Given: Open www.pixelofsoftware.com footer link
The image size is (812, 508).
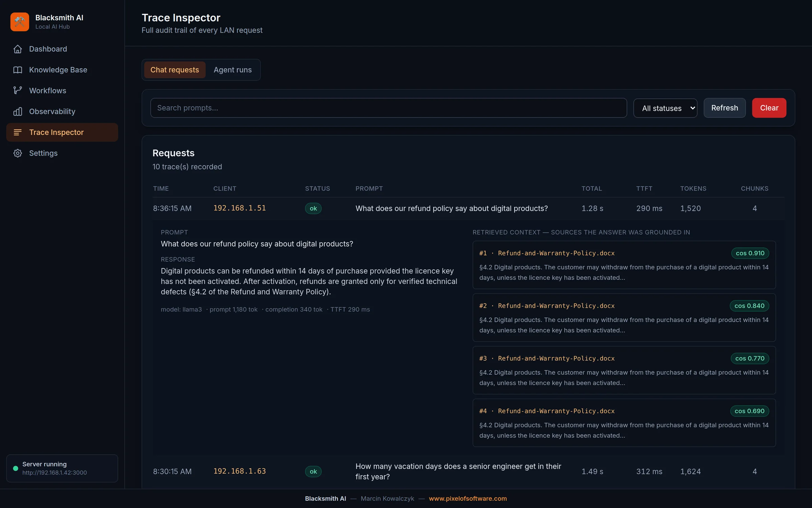Looking at the screenshot, I should [468, 499].
